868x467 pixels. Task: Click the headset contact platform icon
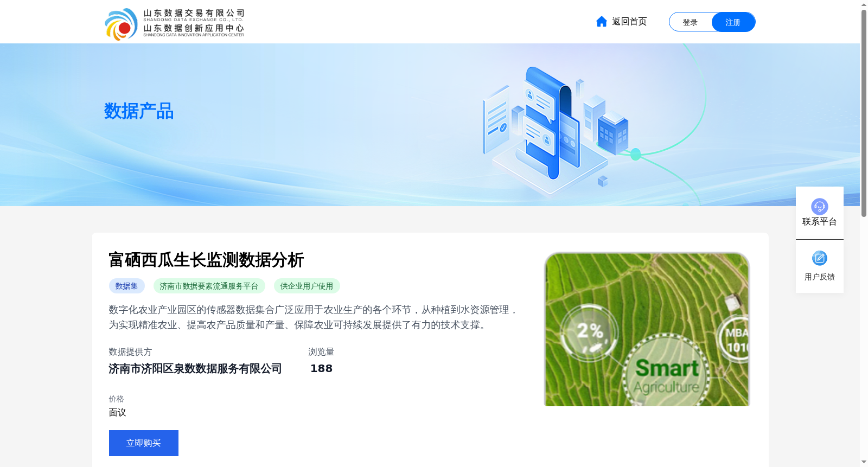[x=819, y=206]
